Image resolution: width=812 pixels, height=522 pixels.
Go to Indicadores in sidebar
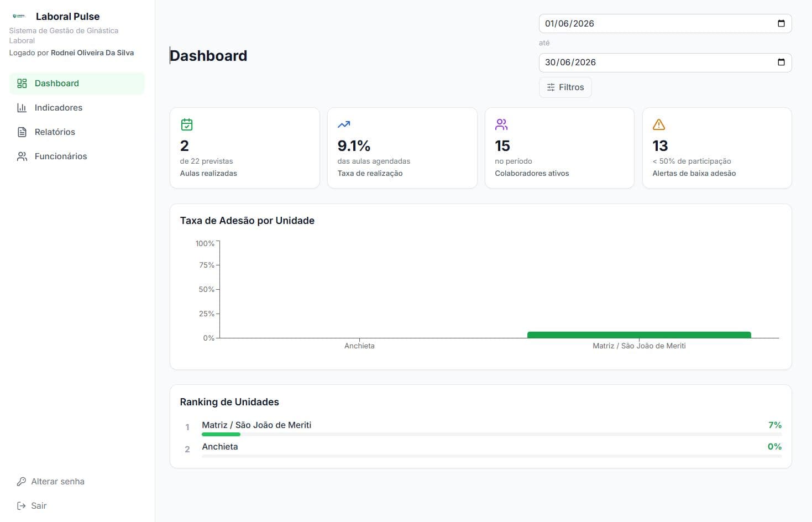coord(77,108)
